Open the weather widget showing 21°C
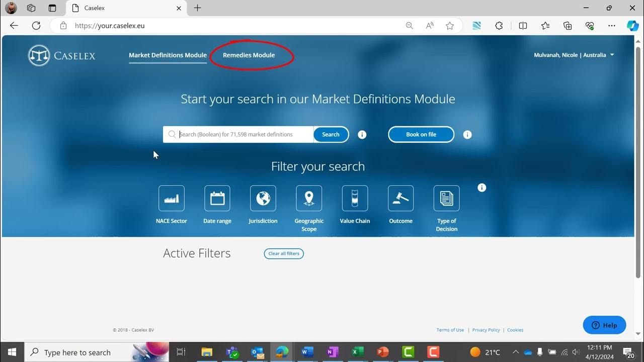The height and width of the screenshot is (362, 644). point(486,352)
